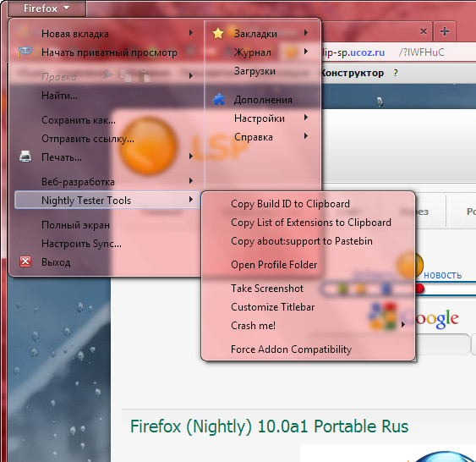Open the Firefox app menu button

tap(47, 8)
